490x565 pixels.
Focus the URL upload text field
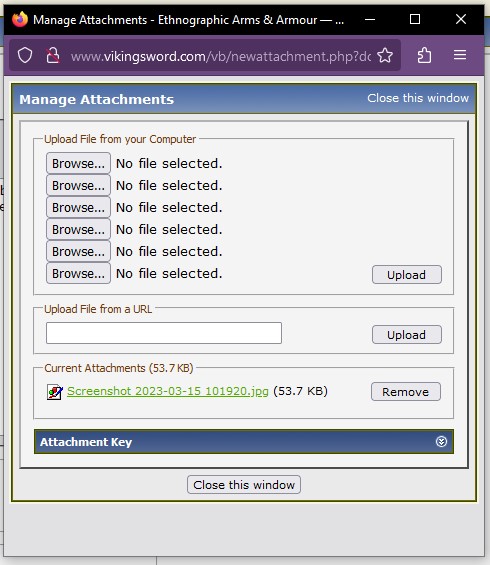coord(164,333)
